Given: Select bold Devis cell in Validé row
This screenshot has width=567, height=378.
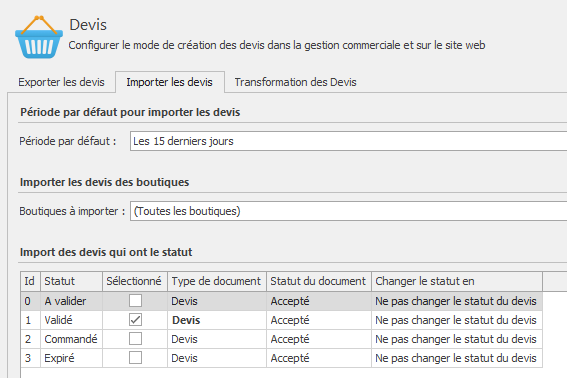Looking at the screenshot, I should pyautogui.click(x=217, y=320).
